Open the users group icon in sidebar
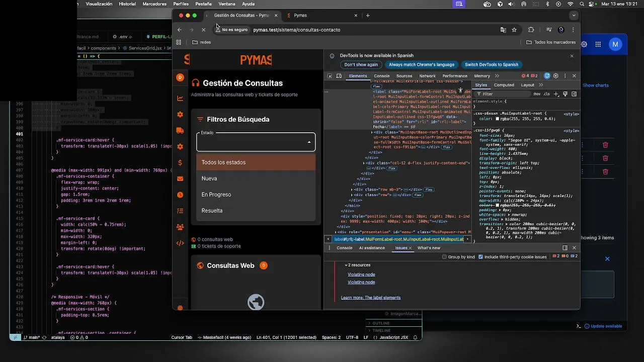Image resolution: width=644 pixels, height=362 pixels. 180,227
